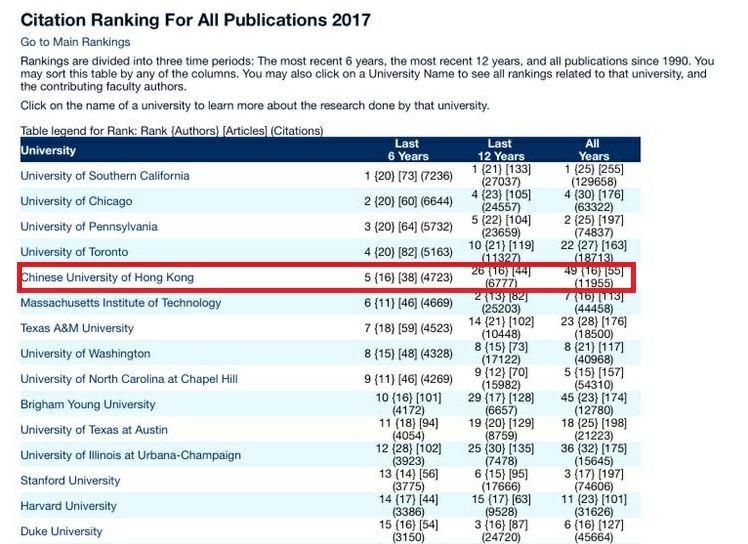Open University of Washington link
This screenshot has height=544, width=748.
click(85, 353)
